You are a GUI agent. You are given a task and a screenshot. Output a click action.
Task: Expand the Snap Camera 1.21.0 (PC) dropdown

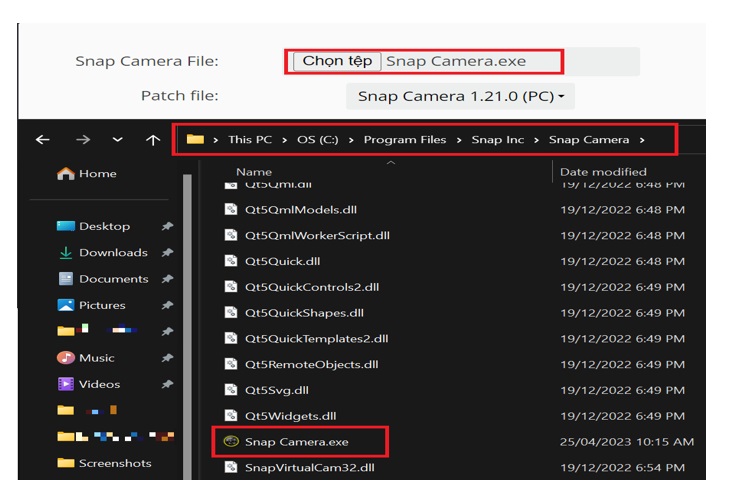[460, 96]
